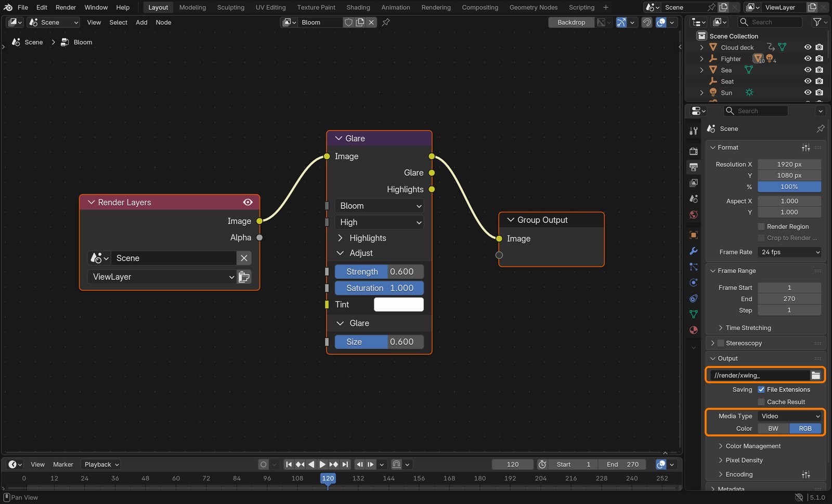Open the View Layer properties tab icon
Image resolution: width=832 pixels, height=504 pixels.
click(x=693, y=183)
